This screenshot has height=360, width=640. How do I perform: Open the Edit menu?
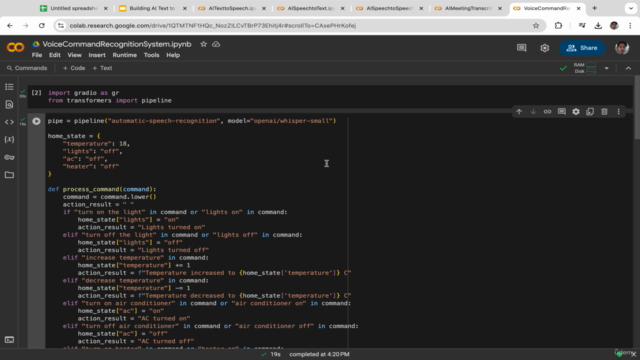point(55,55)
